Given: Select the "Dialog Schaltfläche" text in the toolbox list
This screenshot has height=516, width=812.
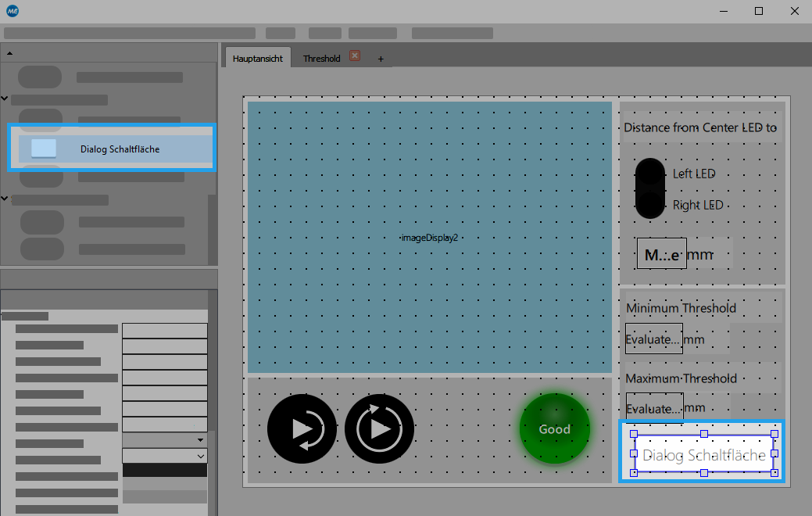Looking at the screenshot, I should (120, 149).
